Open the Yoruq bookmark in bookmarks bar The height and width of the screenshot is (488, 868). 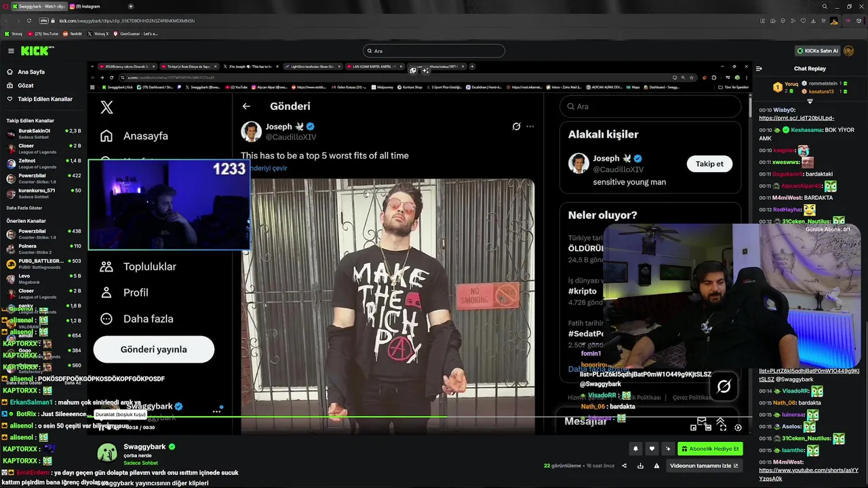click(14, 33)
